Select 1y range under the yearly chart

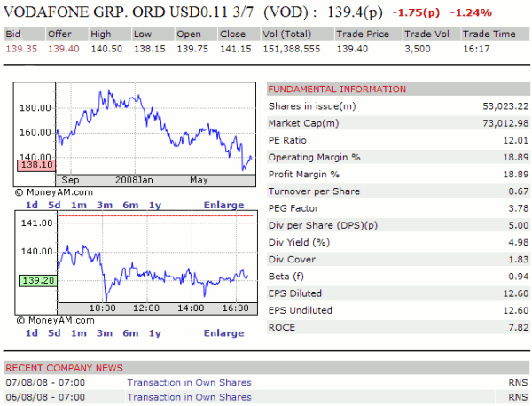pos(155,205)
